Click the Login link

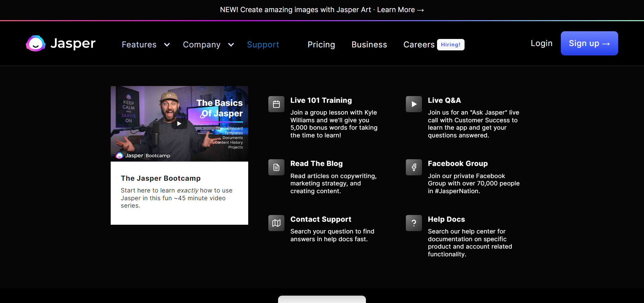541,43
